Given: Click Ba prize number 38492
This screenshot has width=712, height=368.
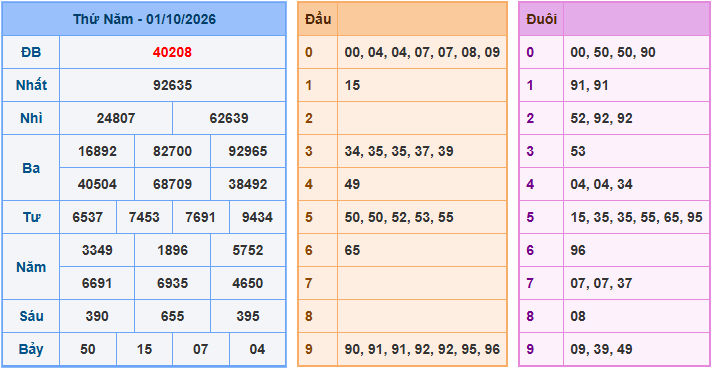Looking at the screenshot, I should [x=248, y=184].
